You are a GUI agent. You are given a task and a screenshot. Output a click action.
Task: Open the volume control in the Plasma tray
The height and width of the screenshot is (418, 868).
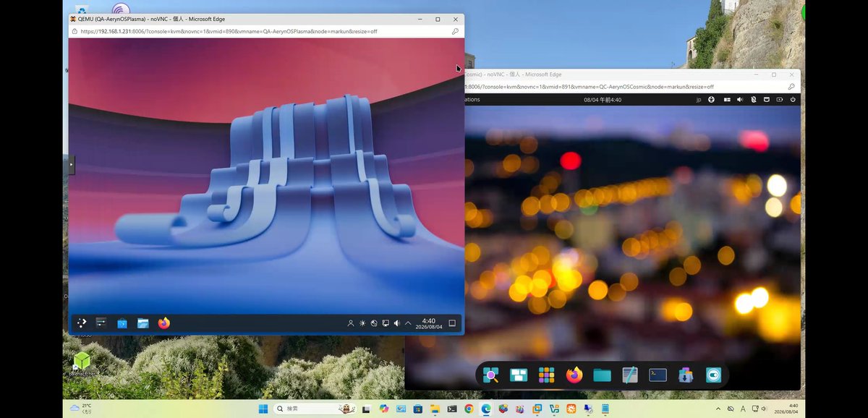tap(396, 323)
